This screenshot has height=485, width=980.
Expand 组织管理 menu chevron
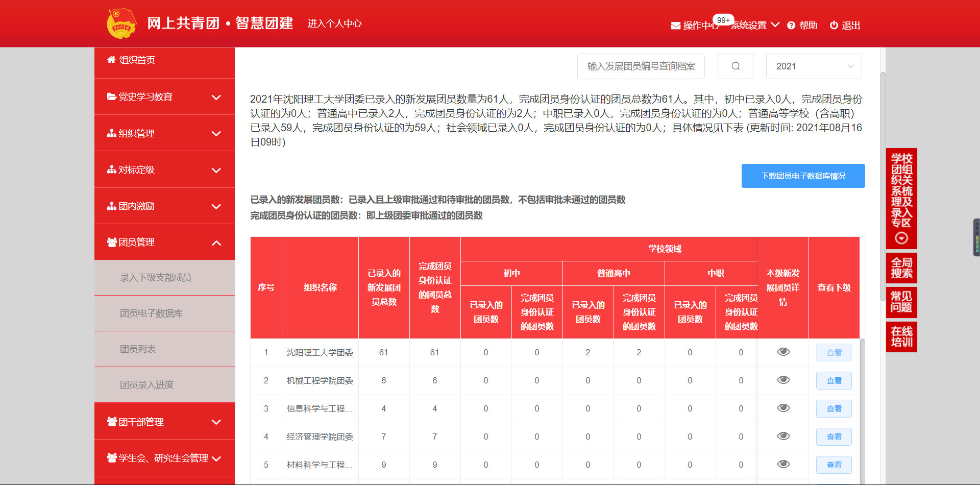[x=216, y=134]
